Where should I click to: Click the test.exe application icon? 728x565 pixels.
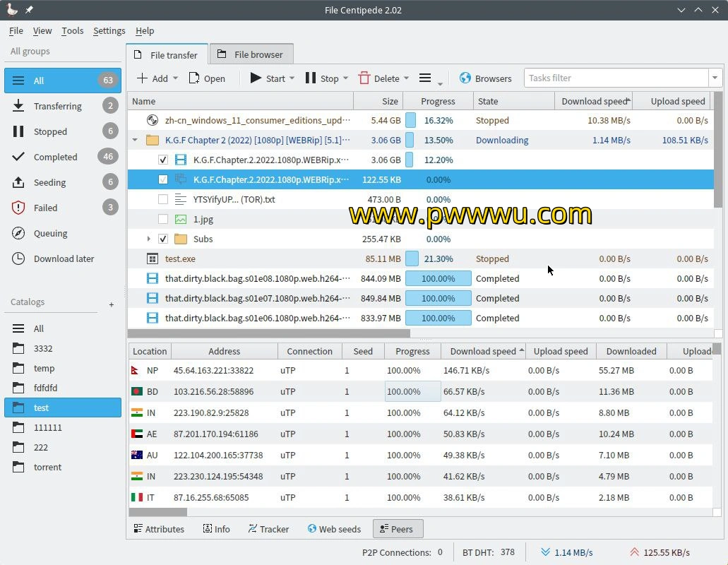point(153,258)
